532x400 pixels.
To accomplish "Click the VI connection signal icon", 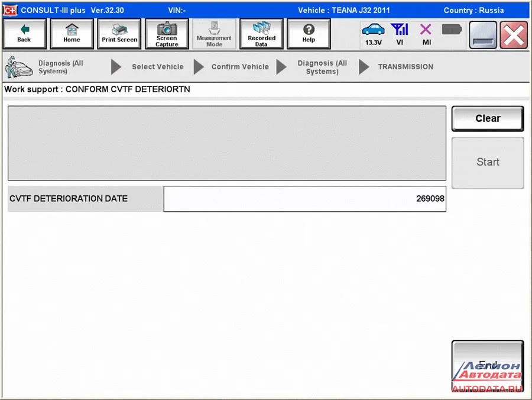I will pos(400,34).
